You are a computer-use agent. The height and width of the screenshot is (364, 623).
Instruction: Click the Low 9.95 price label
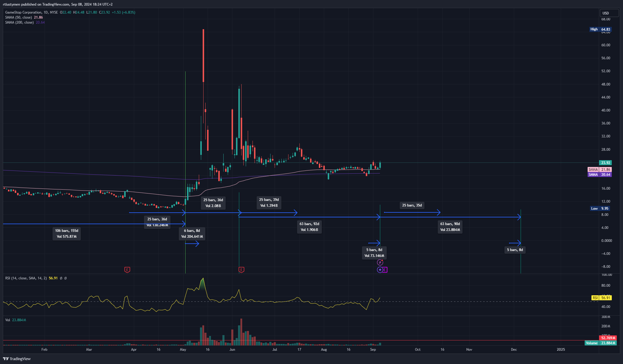pyautogui.click(x=600, y=208)
